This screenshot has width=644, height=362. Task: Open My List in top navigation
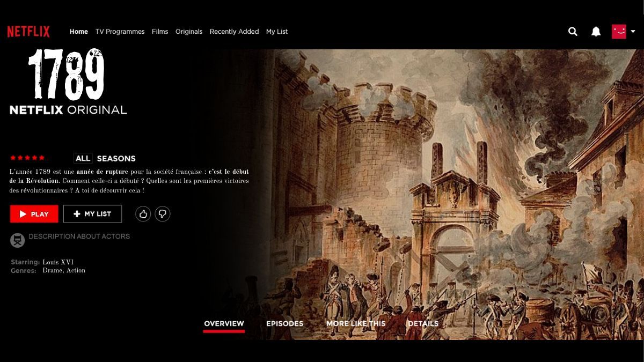277,32
